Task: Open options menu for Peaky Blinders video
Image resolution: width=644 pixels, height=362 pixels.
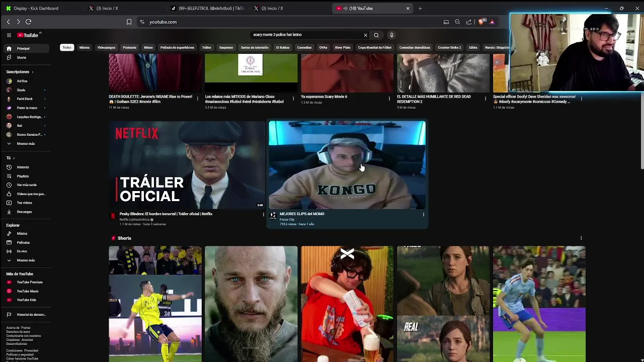Action: pos(263,214)
